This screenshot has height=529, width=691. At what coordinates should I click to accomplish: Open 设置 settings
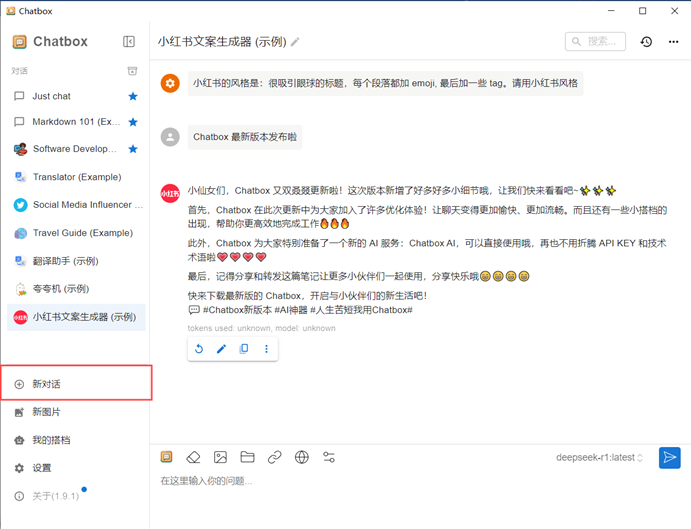pos(77,468)
